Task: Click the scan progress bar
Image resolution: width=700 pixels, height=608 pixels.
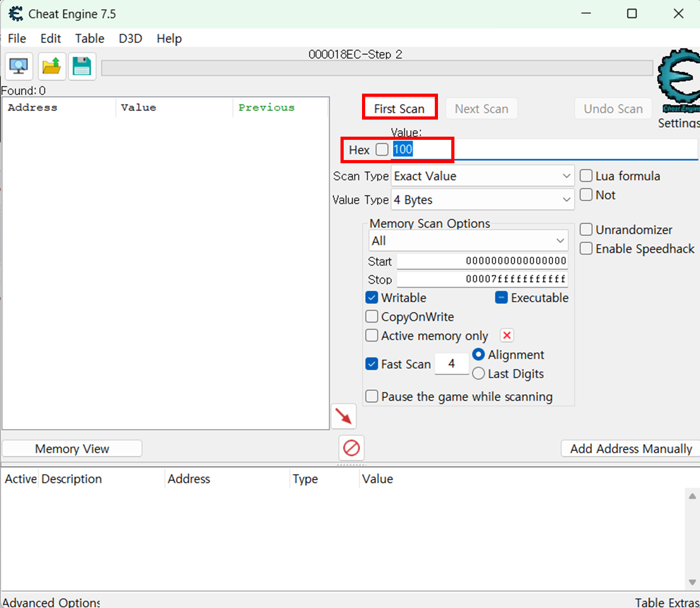Action: click(x=377, y=68)
